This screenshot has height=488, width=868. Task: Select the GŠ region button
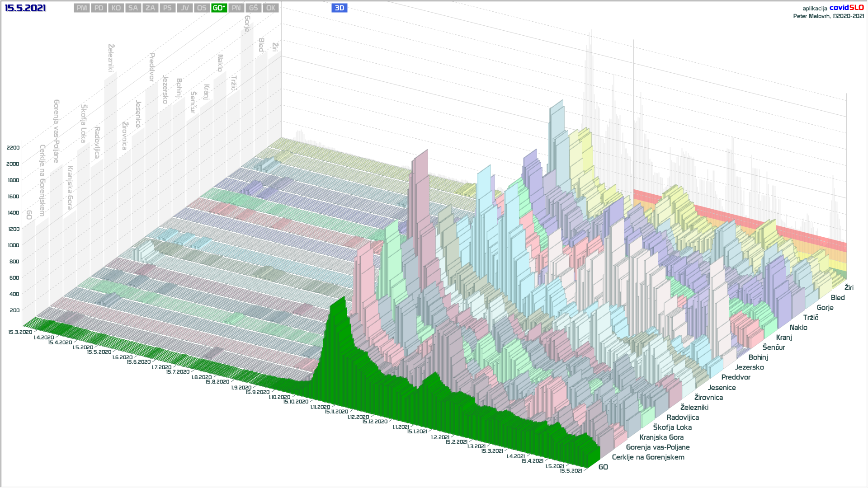point(253,8)
